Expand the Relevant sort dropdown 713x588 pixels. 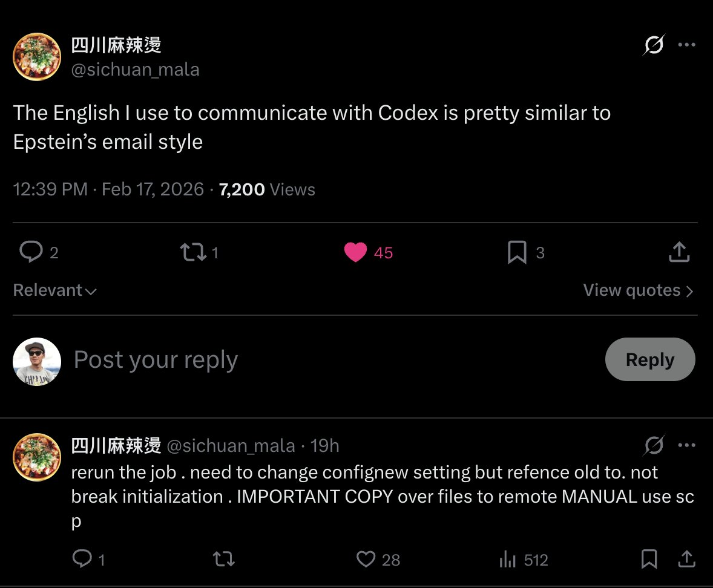coord(54,290)
